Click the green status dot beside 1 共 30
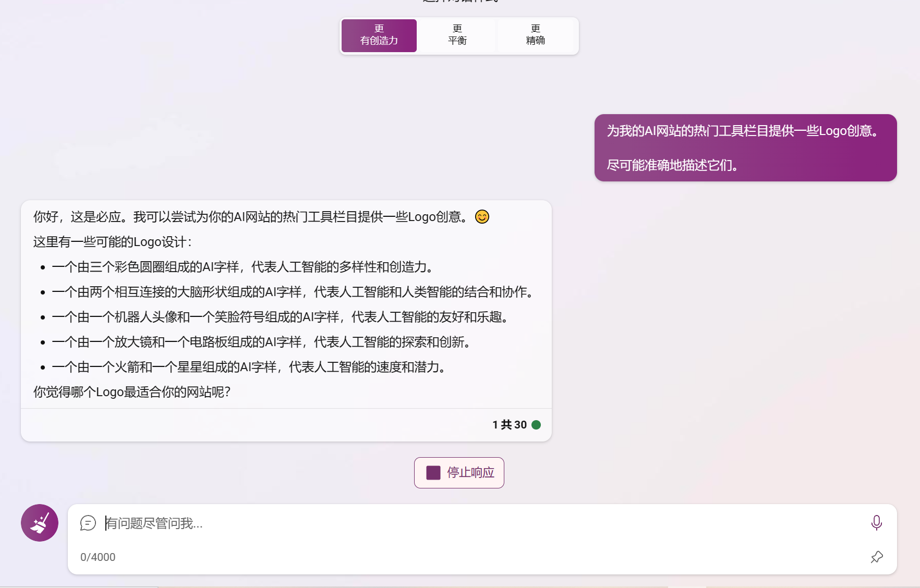920x588 pixels. click(536, 425)
